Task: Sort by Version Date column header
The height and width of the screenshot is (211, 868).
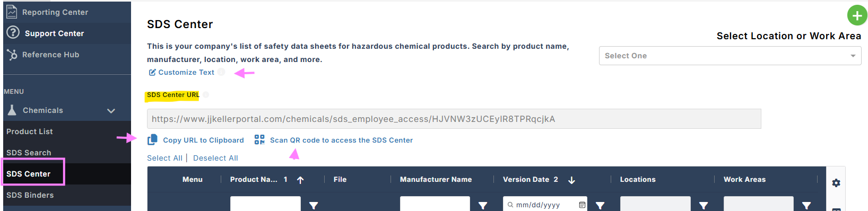Action: (526, 180)
